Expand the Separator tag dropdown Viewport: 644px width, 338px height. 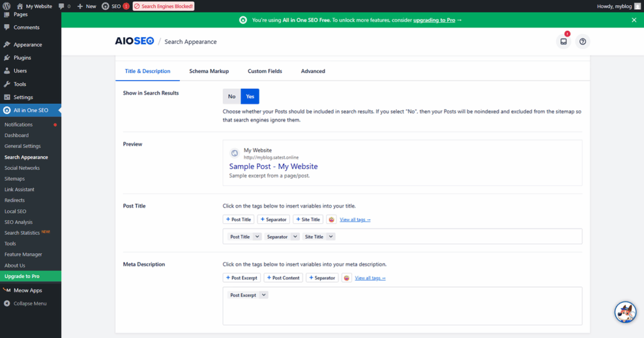[x=295, y=237]
